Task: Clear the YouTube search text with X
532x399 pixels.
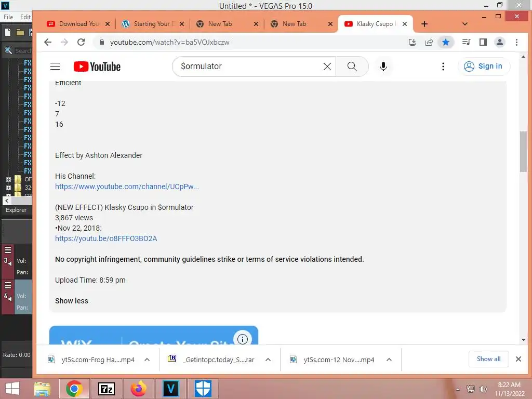Action: [x=327, y=66]
